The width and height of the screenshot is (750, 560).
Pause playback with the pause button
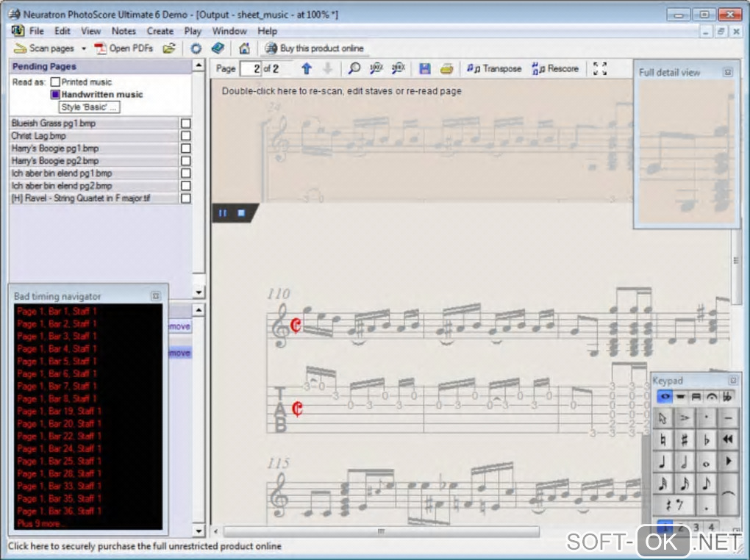coord(223,213)
